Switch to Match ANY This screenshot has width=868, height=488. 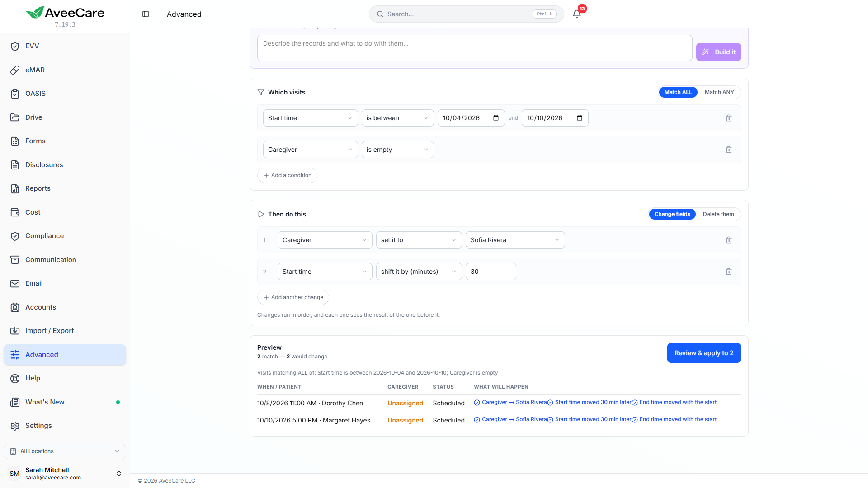coord(719,92)
